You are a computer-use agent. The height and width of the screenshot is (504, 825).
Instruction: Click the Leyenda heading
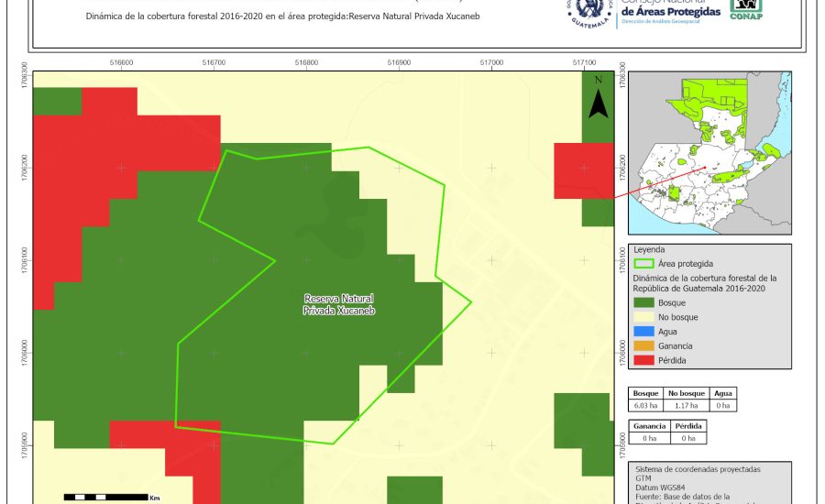pyautogui.click(x=648, y=249)
